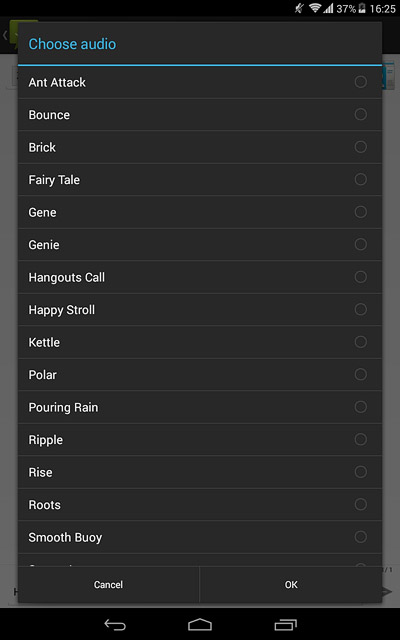
Task: Select the Genie audio entry
Action: click(200, 244)
